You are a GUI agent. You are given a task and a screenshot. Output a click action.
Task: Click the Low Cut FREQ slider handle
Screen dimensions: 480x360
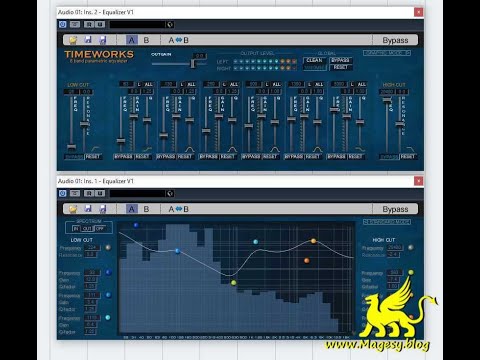71,147
